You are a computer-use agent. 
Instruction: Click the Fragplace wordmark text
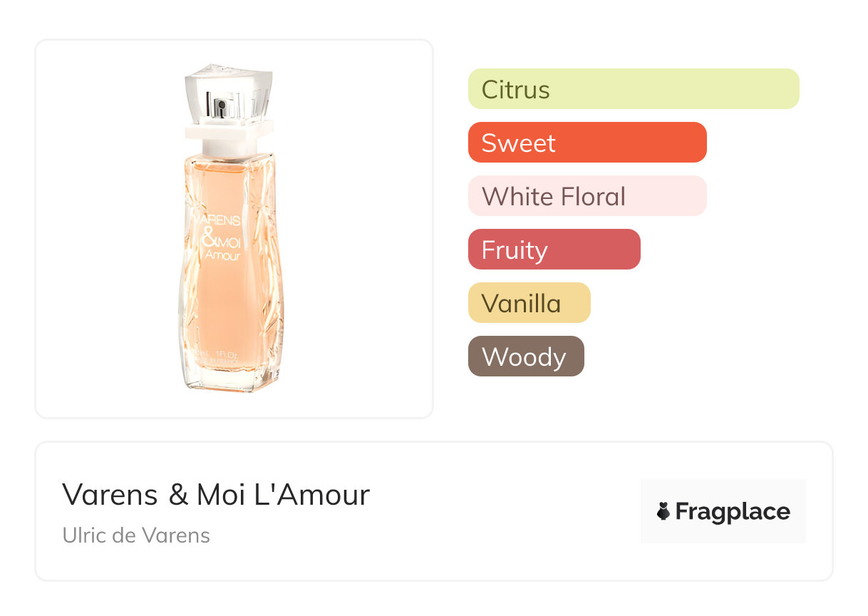[x=733, y=512]
